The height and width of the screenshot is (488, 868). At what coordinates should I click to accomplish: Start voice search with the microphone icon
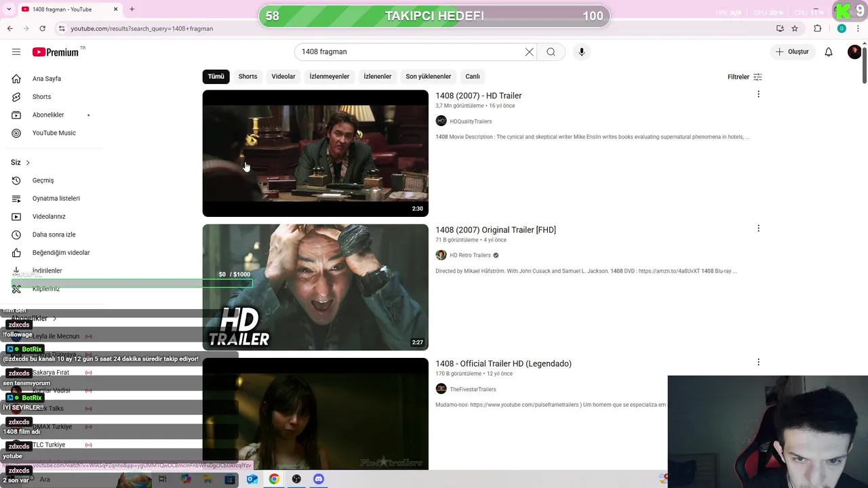coord(581,52)
